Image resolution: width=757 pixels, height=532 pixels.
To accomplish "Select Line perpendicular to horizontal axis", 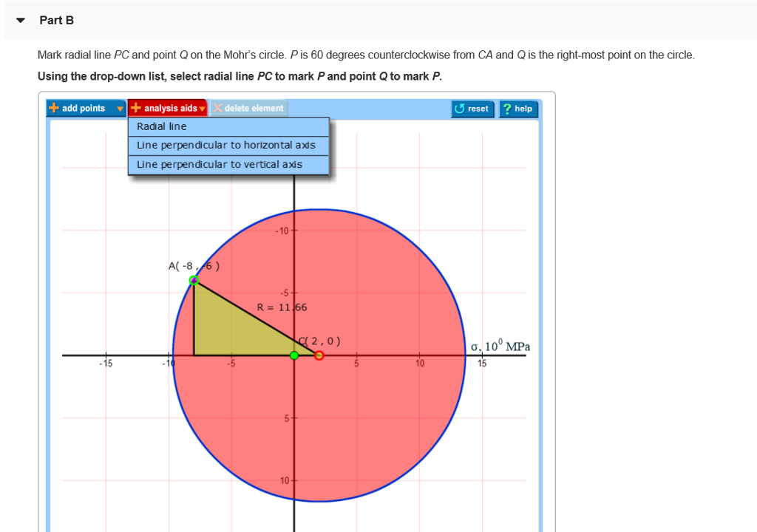I will pos(228,145).
